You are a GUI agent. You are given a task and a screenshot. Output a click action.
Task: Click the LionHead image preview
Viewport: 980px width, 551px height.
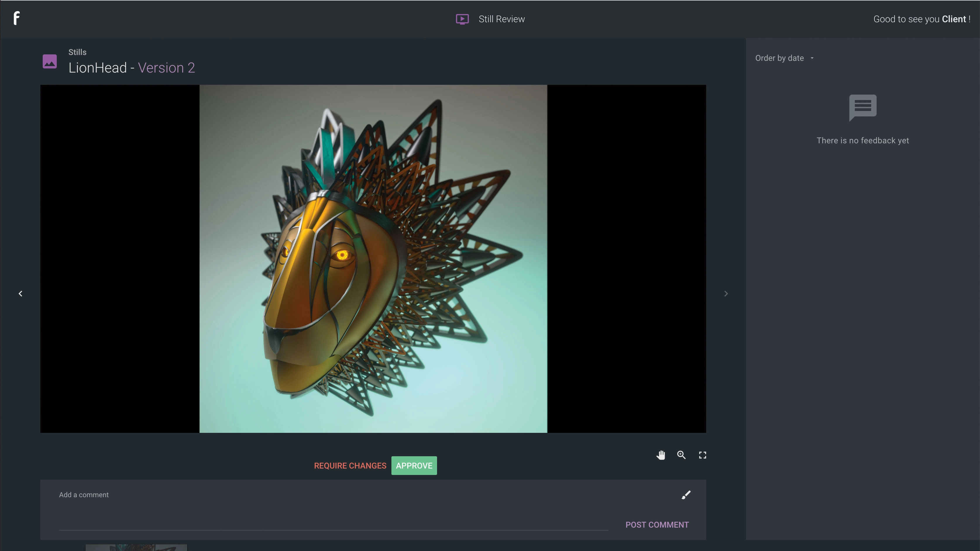coord(373,259)
